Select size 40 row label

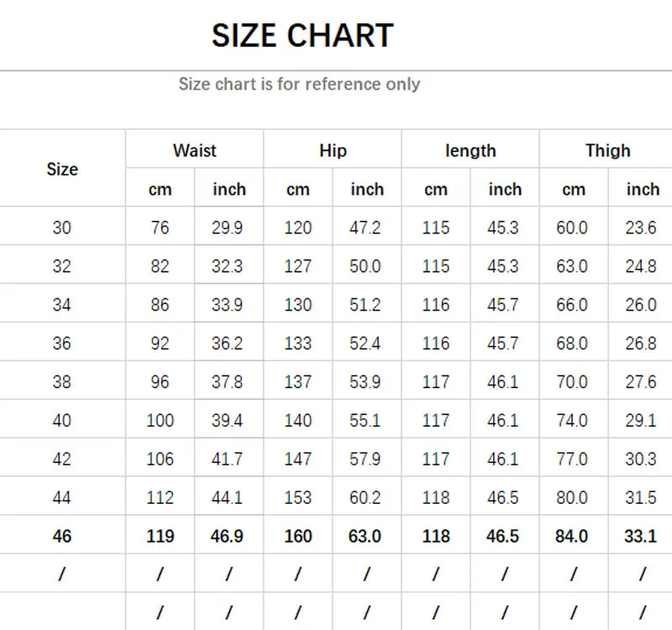61,421
